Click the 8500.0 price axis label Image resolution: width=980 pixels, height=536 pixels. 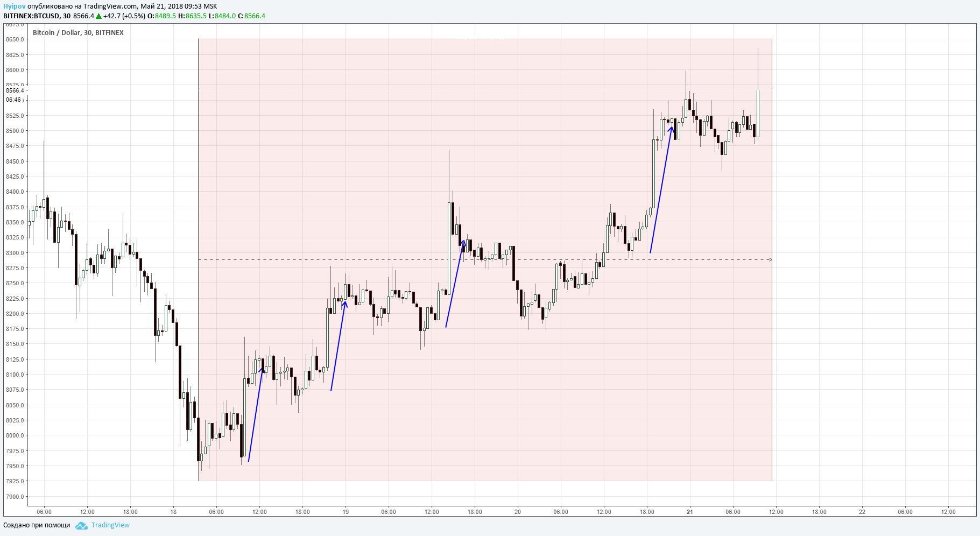click(x=15, y=131)
